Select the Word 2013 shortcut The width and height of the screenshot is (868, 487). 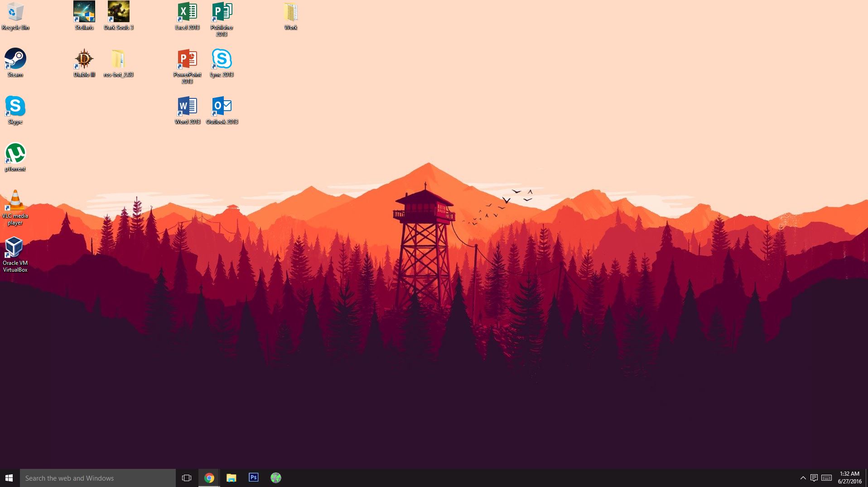click(188, 110)
